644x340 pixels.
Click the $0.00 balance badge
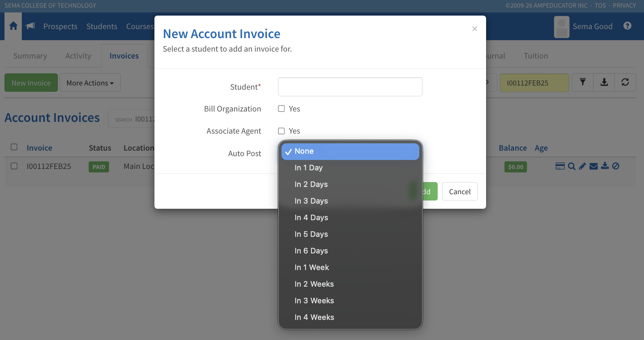click(516, 167)
